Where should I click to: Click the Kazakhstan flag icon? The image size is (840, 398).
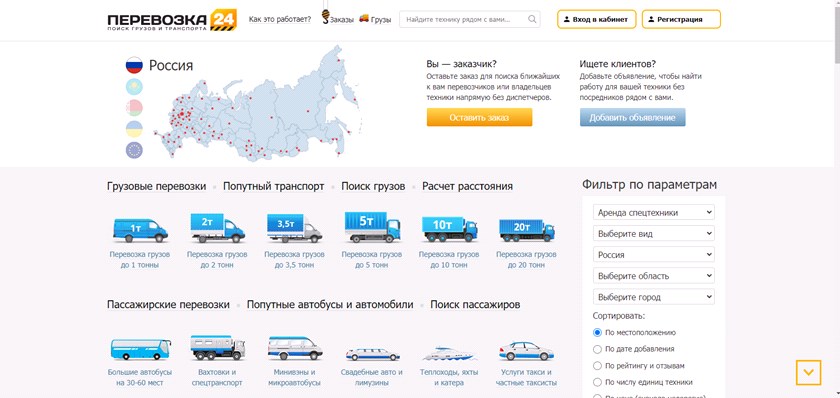click(x=134, y=87)
